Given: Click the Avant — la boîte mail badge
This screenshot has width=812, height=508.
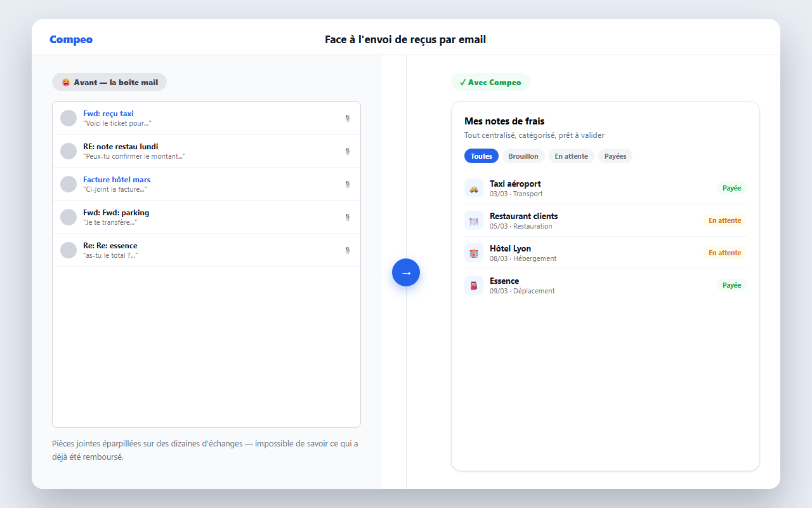Looking at the screenshot, I should pyautogui.click(x=110, y=82).
